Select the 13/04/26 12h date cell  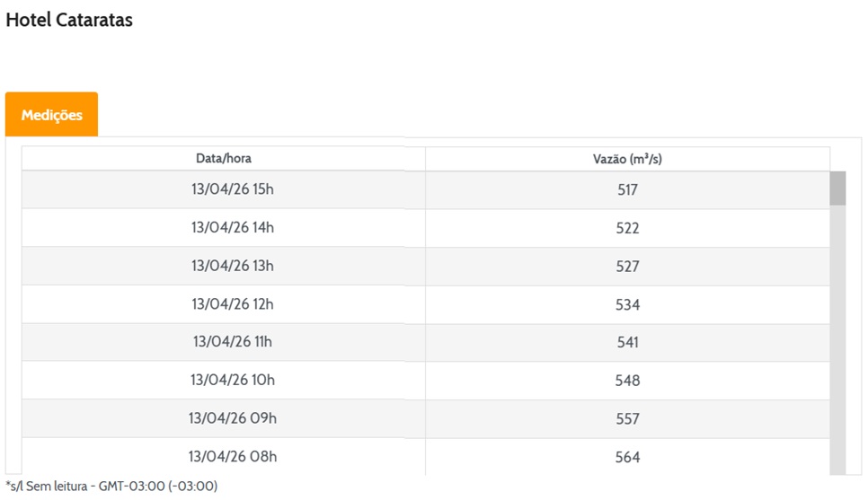[233, 303]
